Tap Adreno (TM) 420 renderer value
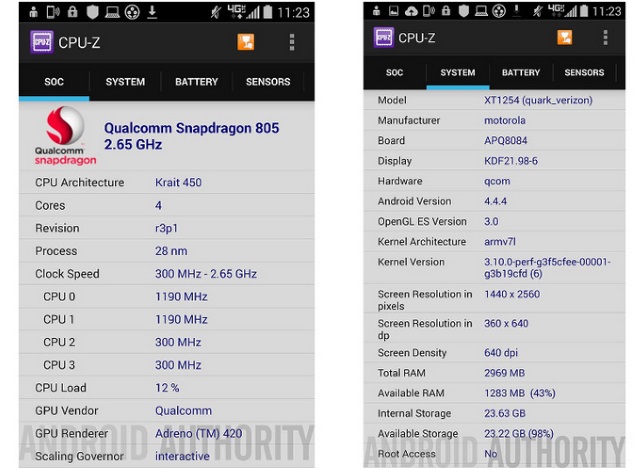The width and height of the screenshot is (635, 468). [198, 434]
